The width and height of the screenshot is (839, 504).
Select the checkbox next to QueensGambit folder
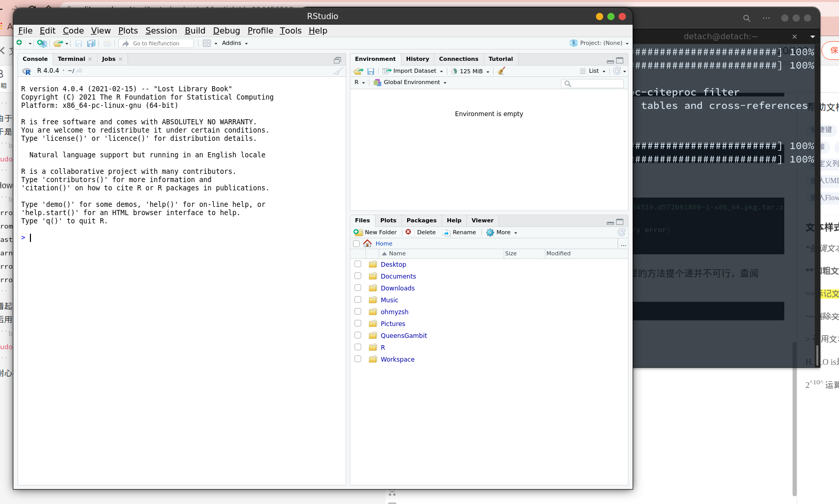[x=358, y=335]
